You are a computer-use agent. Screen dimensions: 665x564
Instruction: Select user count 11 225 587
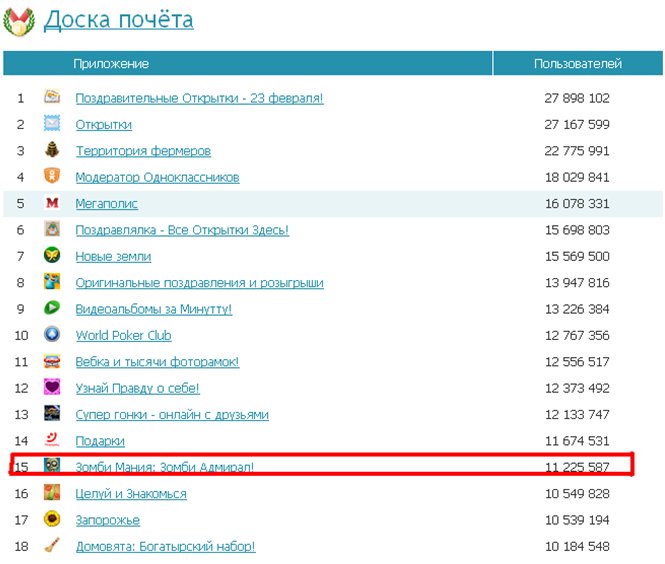tap(577, 467)
